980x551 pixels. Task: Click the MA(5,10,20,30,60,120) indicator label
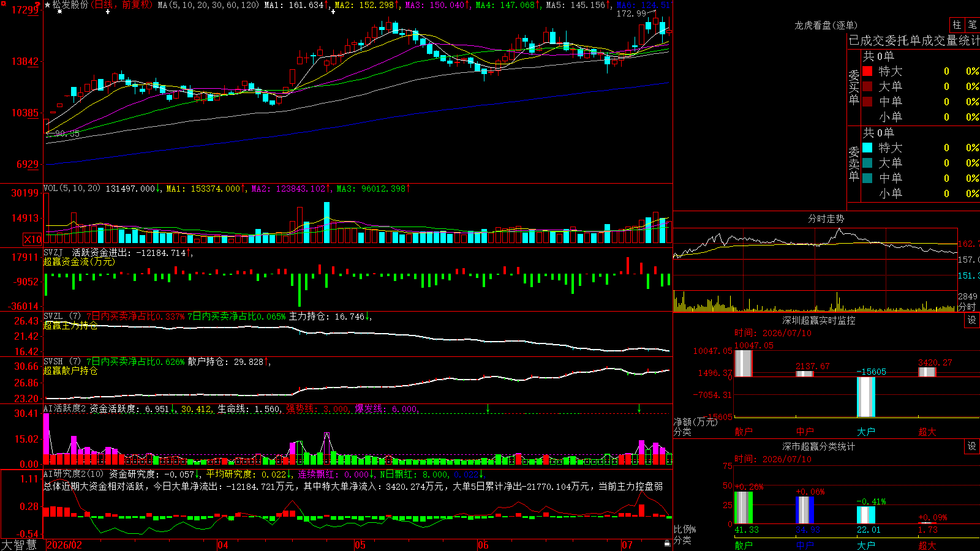[208, 5]
